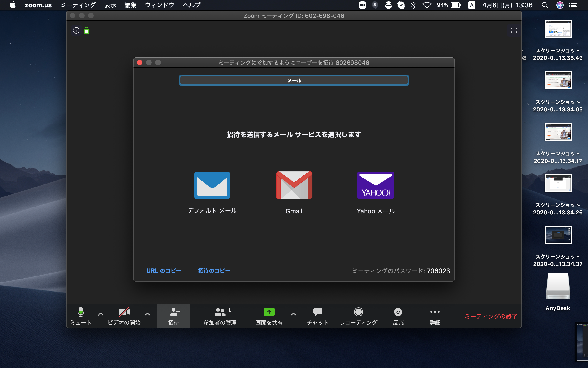Open the ウィンドウ menu
The height and width of the screenshot is (368, 588).
click(x=159, y=5)
